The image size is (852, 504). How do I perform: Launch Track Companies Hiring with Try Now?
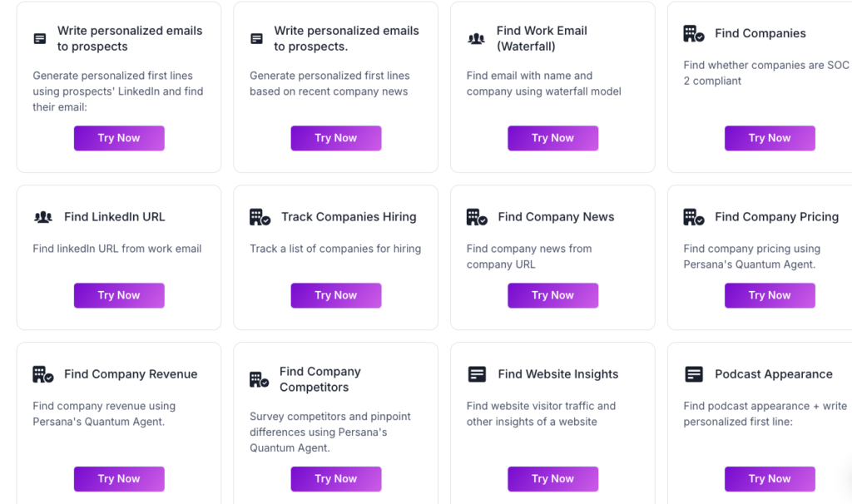[x=335, y=295]
